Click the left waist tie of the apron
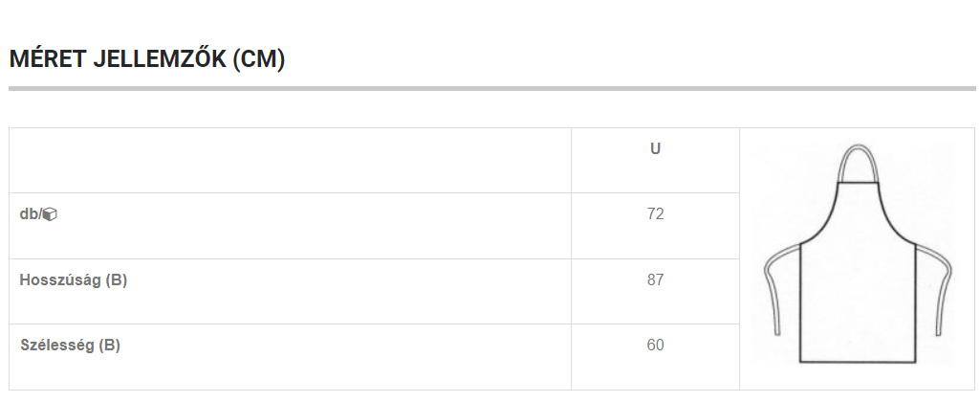Viewport: 980px width, 402px height. click(782, 288)
